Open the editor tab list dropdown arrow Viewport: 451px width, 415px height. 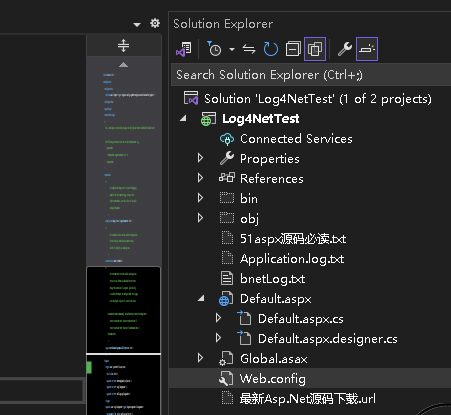(x=137, y=24)
